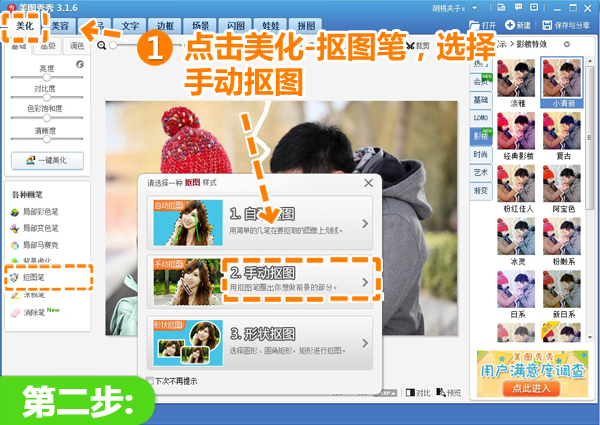This screenshot has height=425, width=600.
Task: Create new image with 新建
Action: tap(518, 25)
